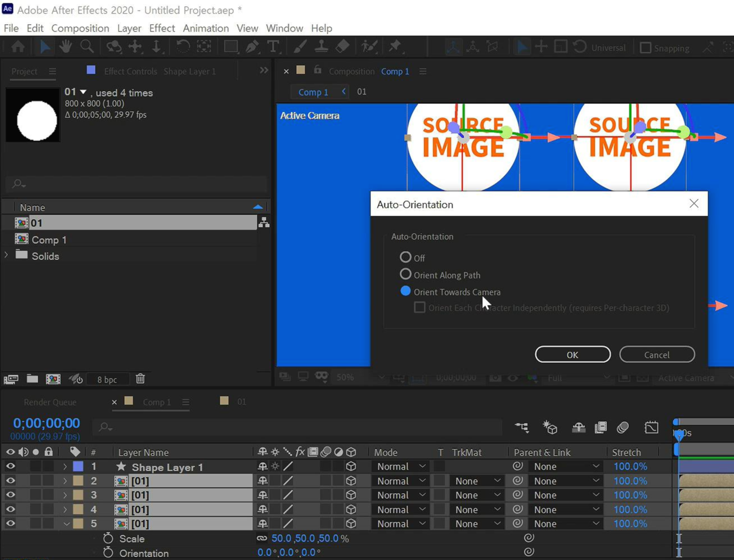
Task: Open the Composition menu
Action: [80, 28]
